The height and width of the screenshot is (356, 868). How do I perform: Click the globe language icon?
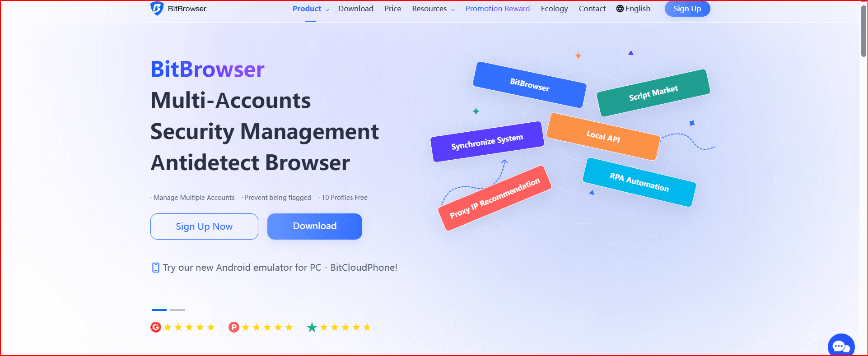pos(620,9)
